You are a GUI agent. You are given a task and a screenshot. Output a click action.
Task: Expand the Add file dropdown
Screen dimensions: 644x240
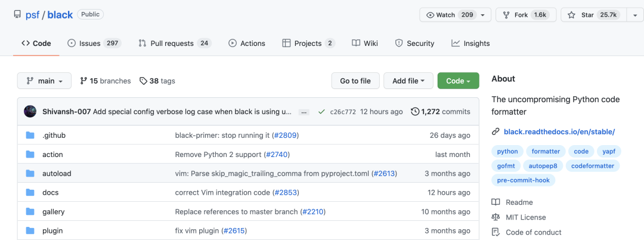coord(408,81)
